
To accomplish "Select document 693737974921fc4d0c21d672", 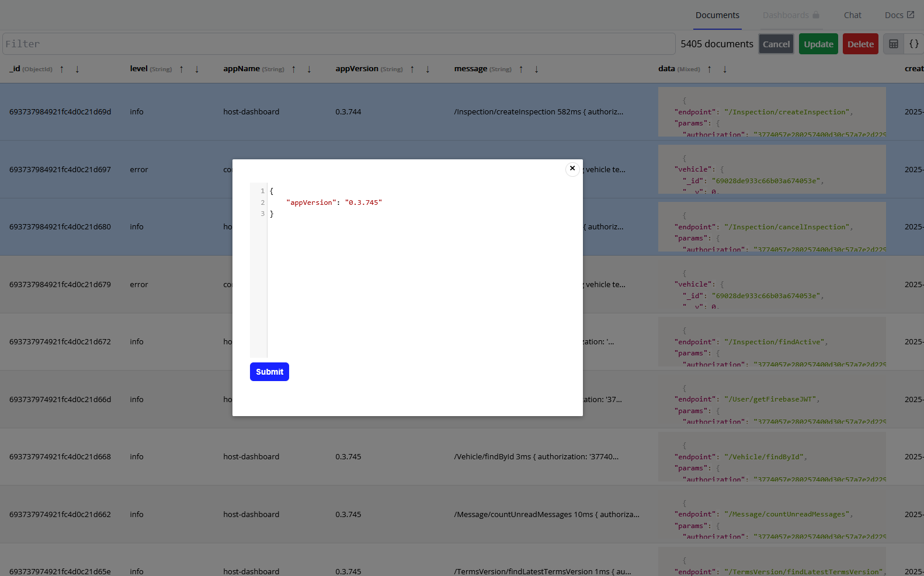I will [x=60, y=341].
